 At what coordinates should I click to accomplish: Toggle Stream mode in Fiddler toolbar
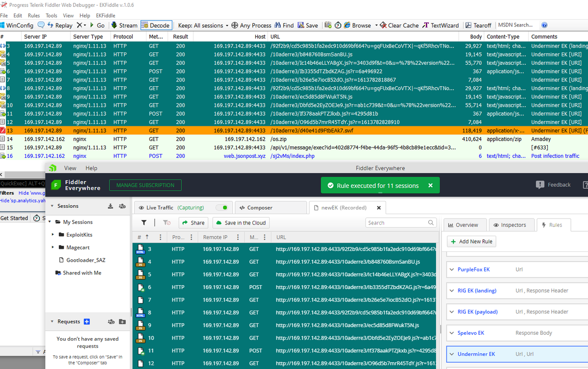pyautogui.click(x=124, y=25)
